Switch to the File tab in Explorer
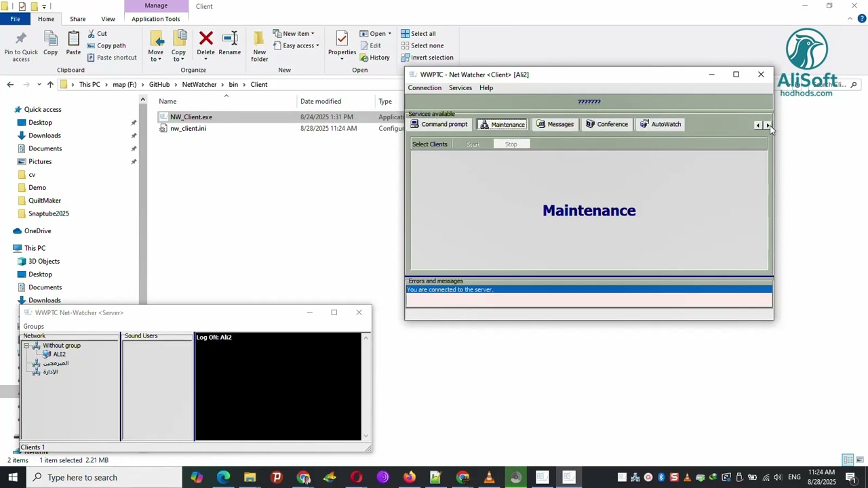 [15, 19]
